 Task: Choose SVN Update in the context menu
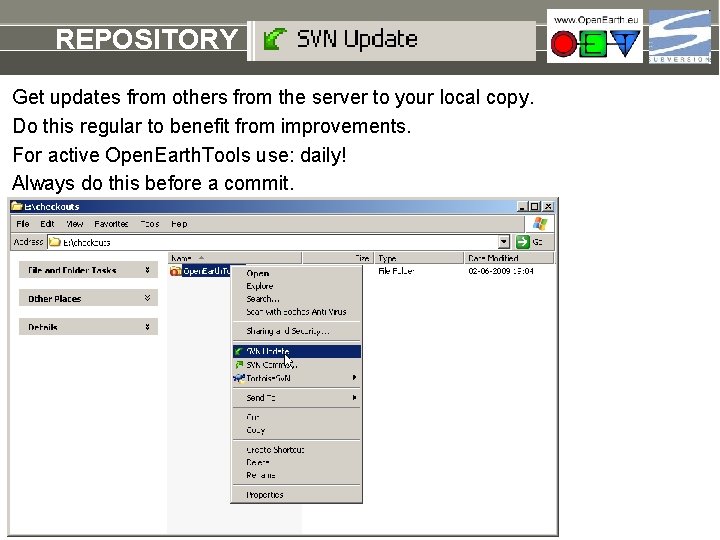pos(297,351)
